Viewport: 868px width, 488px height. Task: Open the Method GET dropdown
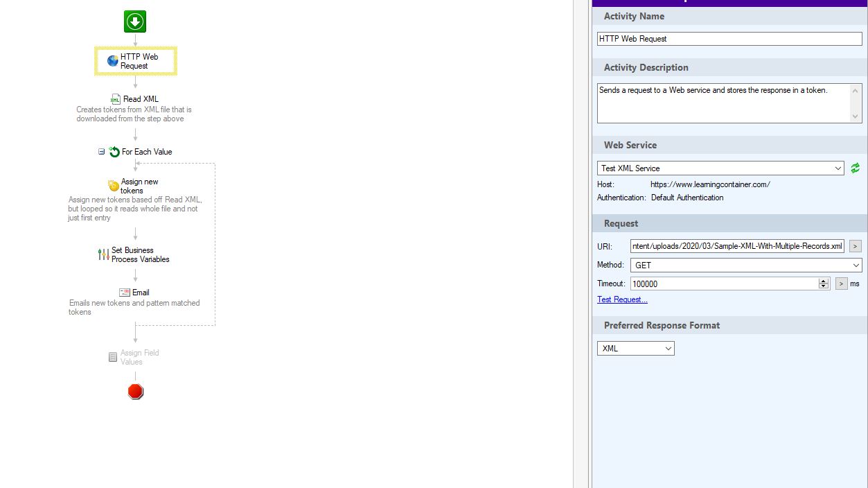point(856,265)
